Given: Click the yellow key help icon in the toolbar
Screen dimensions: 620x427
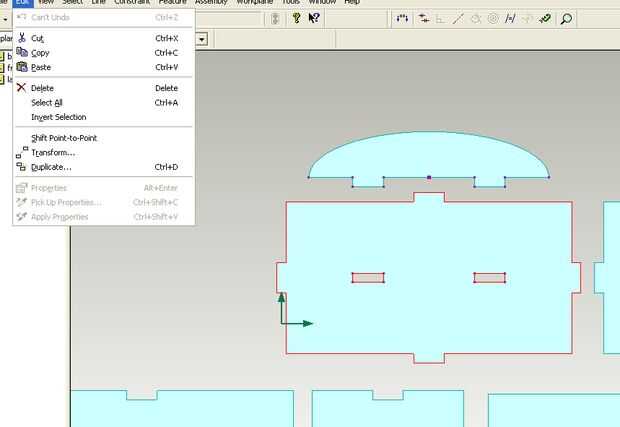Looking at the screenshot, I should click(296, 18).
